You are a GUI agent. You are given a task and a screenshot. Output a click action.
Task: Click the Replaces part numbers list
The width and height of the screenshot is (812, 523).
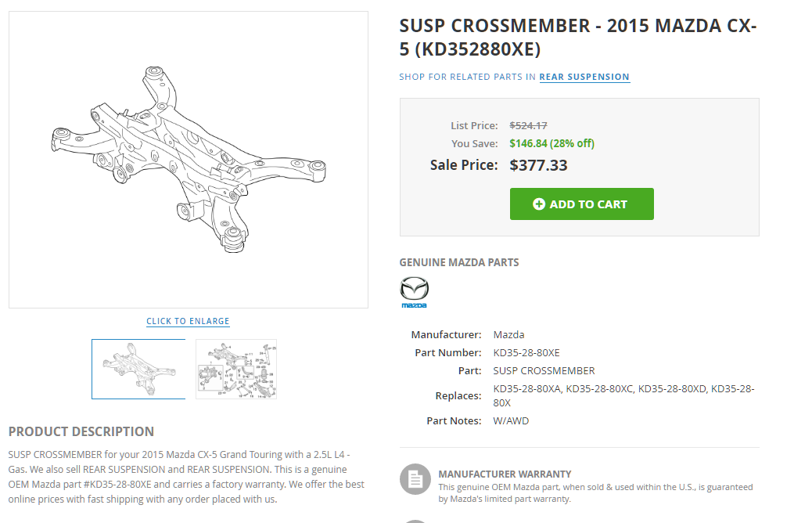coord(623,395)
